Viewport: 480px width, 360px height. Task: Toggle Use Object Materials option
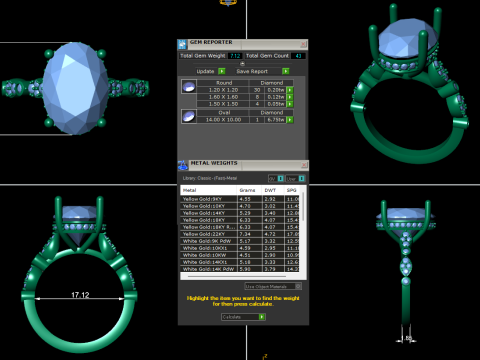coord(273,286)
